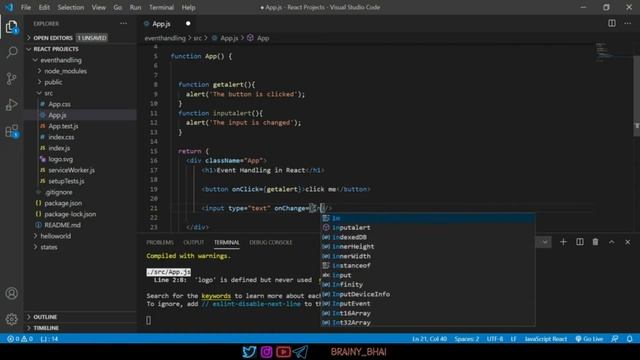Open the Run and Debug view
This screenshot has width=640, height=360.
coord(12,104)
